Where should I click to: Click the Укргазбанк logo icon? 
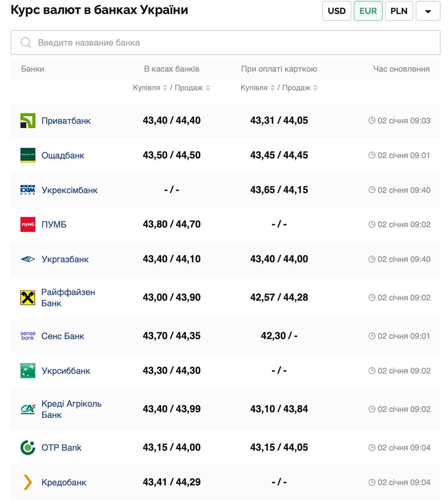(x=28, y=259)
